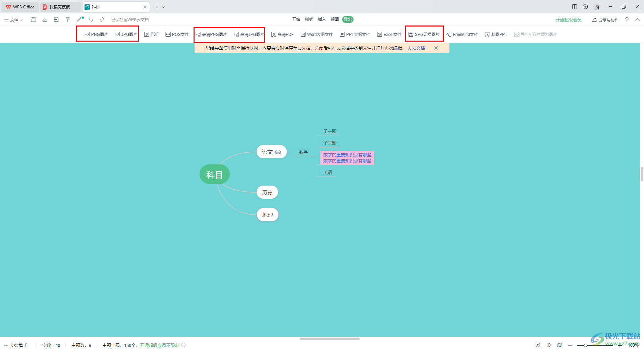The width and height of the screenshot is (644, 349).
Task: Export as FreeMind文件
Action: point(462,34)
